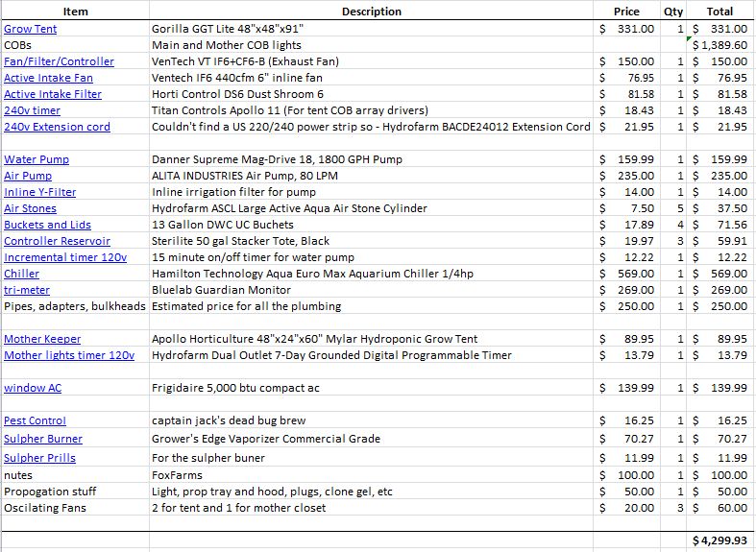Open the Sulpher Prills link
This screenshot has width=756, height=552.
pyautogui.click(x=39, y=458)
